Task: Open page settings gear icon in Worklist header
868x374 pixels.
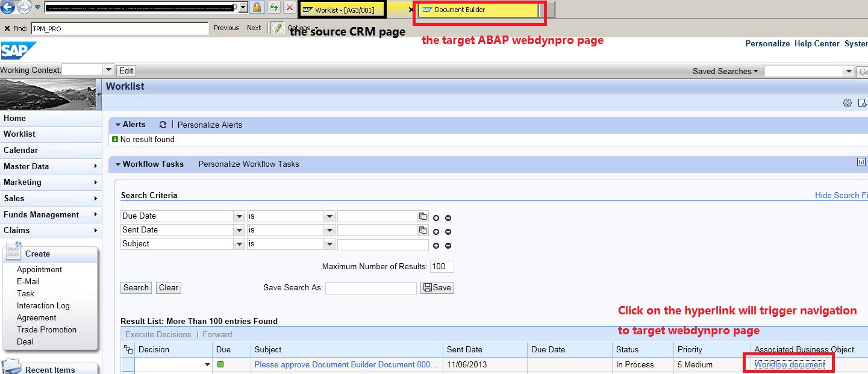Action: coord(847,103)
